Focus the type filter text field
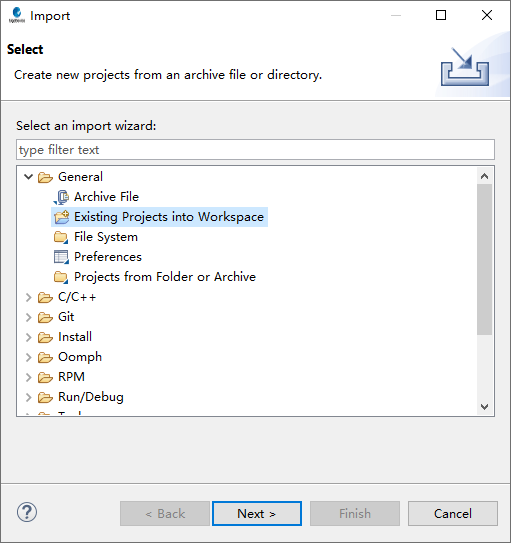Viewport: 511px width, 543px height. (x=256, y=150)
